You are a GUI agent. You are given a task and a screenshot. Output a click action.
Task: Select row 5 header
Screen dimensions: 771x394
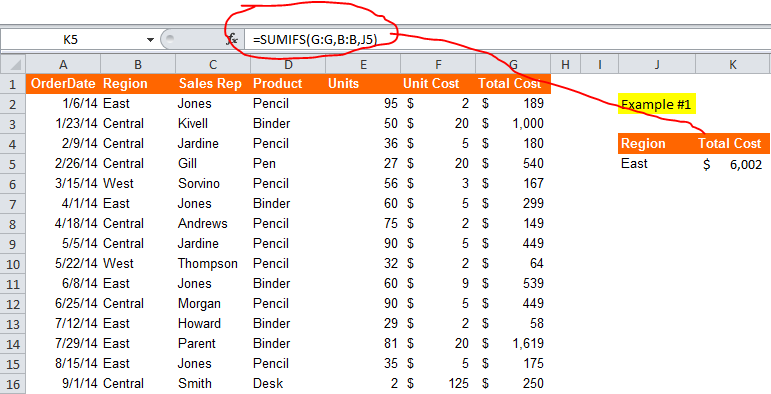13,164
